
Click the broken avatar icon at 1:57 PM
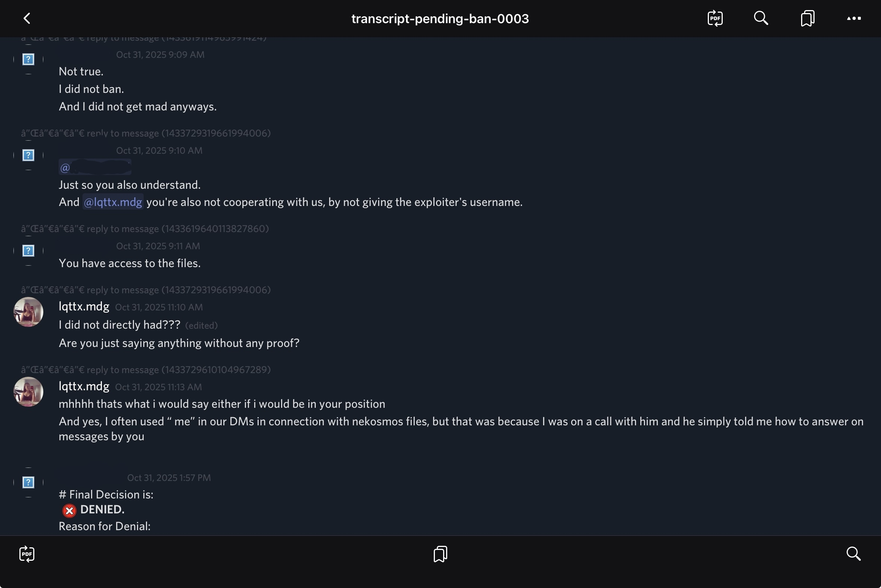(x=28, y=482)
